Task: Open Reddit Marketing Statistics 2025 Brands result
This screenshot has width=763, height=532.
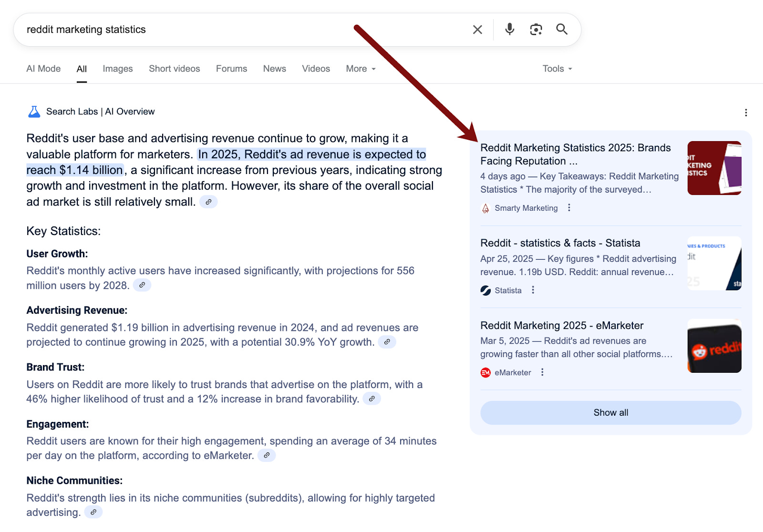Action: click(x=576, y=154)
